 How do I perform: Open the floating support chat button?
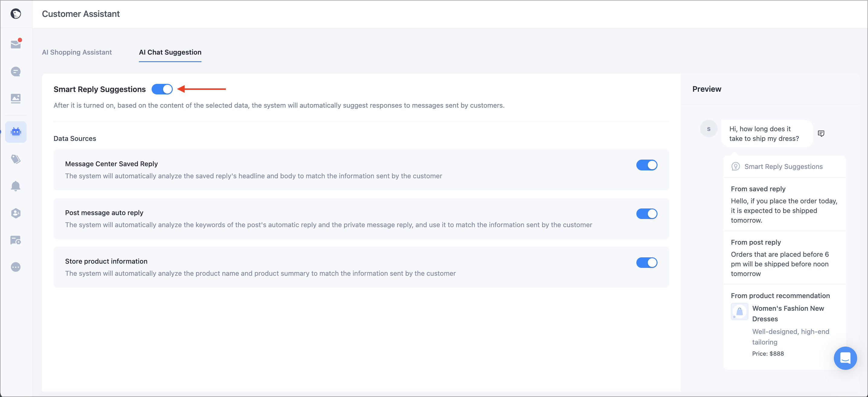845,358
